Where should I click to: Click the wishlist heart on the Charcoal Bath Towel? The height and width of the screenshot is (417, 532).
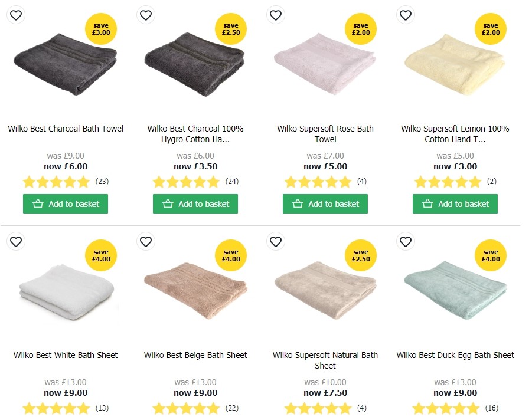point(15,15)
